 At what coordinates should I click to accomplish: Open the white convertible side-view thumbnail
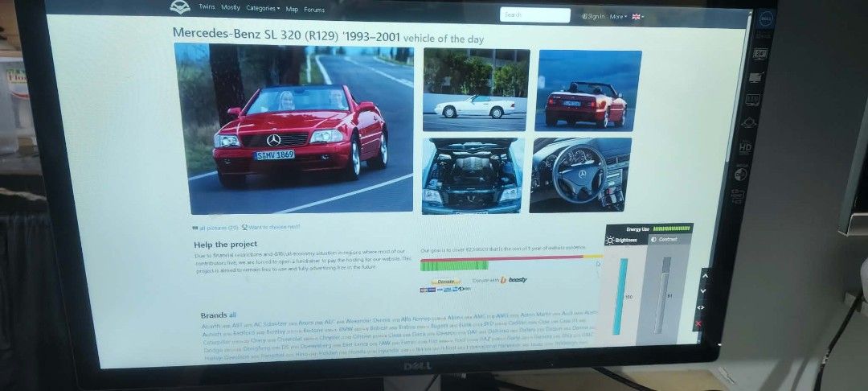[475, 90]
